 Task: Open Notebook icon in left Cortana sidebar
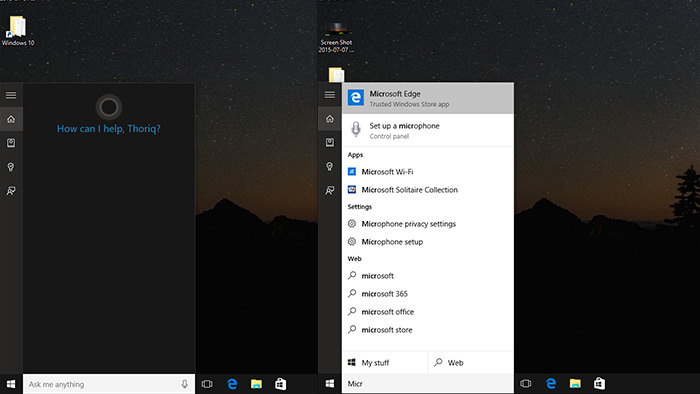click(11, 143)
